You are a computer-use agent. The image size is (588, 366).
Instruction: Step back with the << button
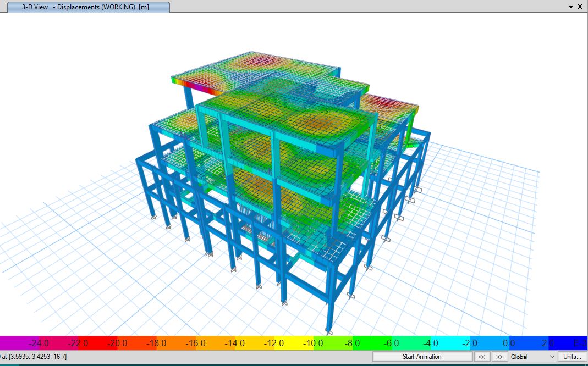(482, 357)
